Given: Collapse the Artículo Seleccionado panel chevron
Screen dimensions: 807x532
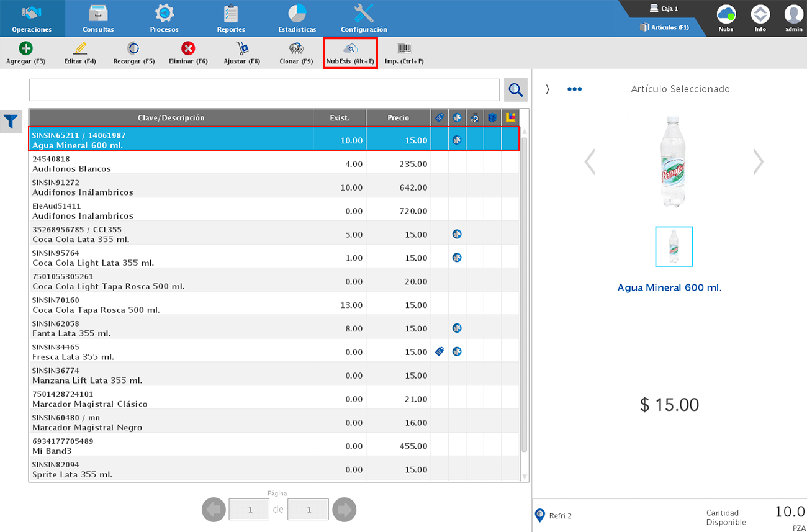Looking at the screenshot, I should point(548,89).
